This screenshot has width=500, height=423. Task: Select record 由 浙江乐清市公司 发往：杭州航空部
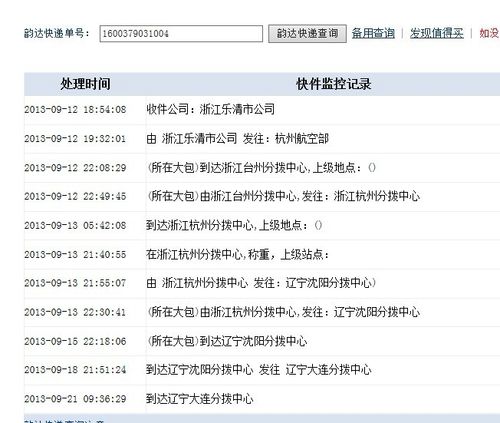(238, 139)
